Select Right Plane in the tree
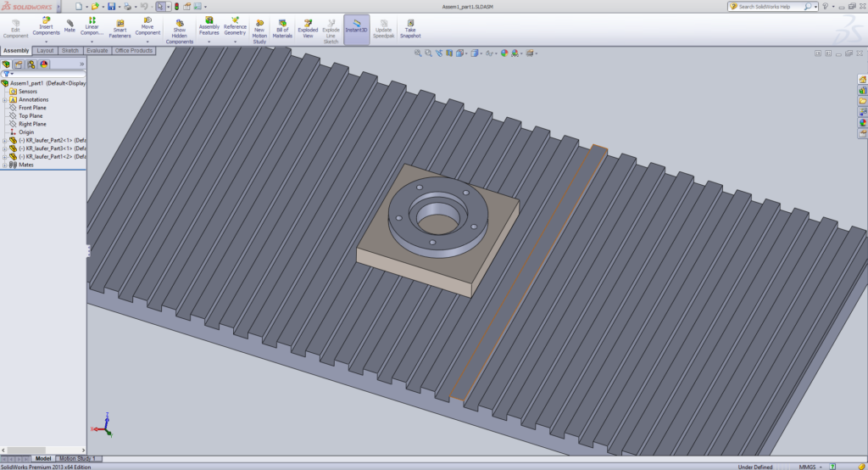The image size is (868, 470). (x=33, y=124)
